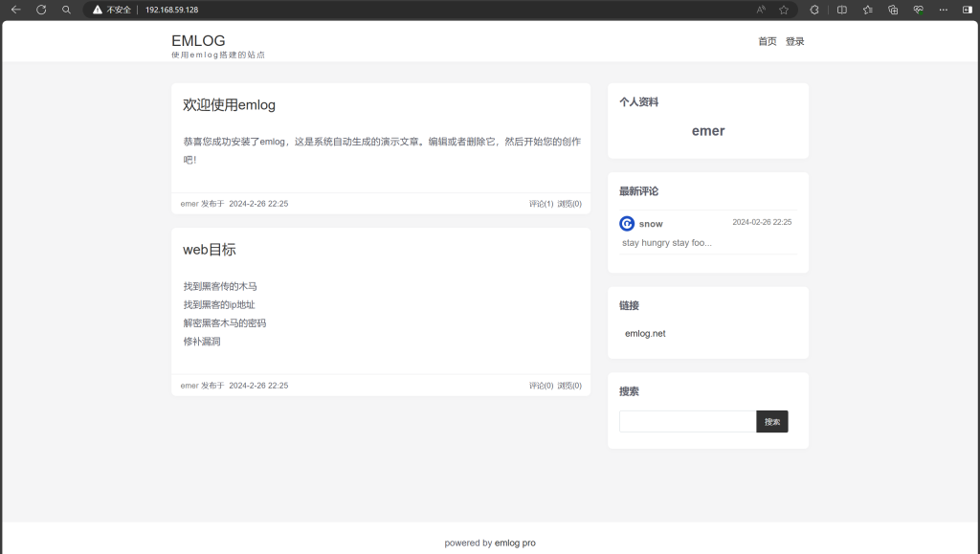Click the search magnifier icon in toolbar
980x554 pixels.
click(x=66, y=10)
